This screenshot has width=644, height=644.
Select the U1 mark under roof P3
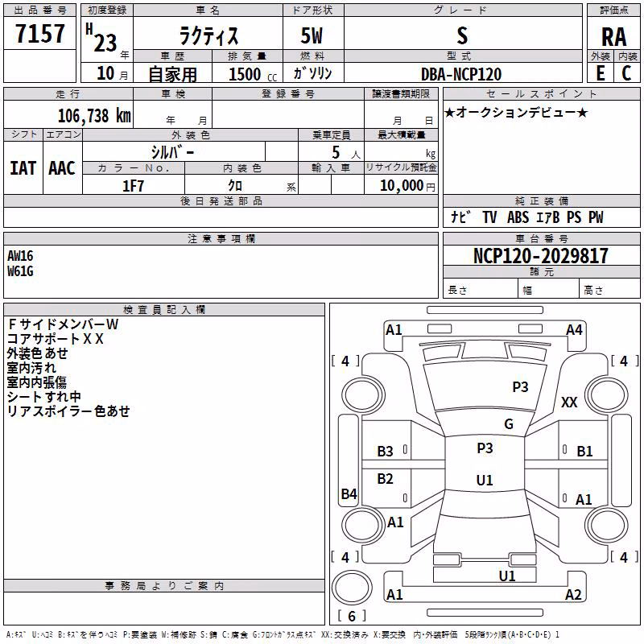pos(485,480)
